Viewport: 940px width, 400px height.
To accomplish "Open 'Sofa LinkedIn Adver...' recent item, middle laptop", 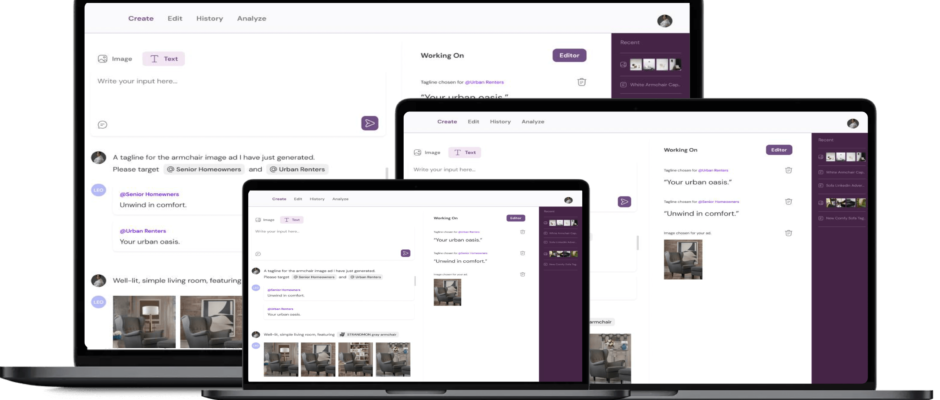I will tap(842, 186).
